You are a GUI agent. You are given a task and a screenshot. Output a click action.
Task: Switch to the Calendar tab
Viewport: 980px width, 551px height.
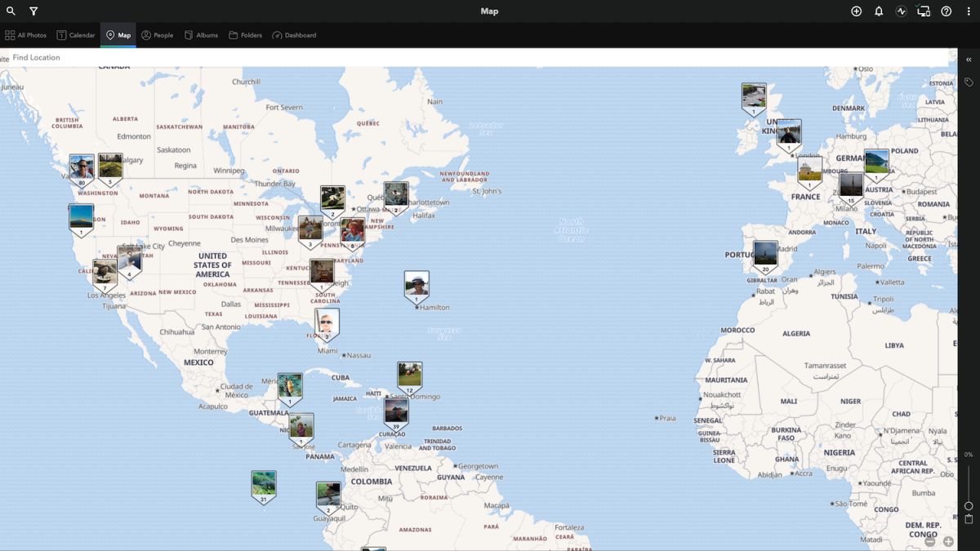point(75,35)
